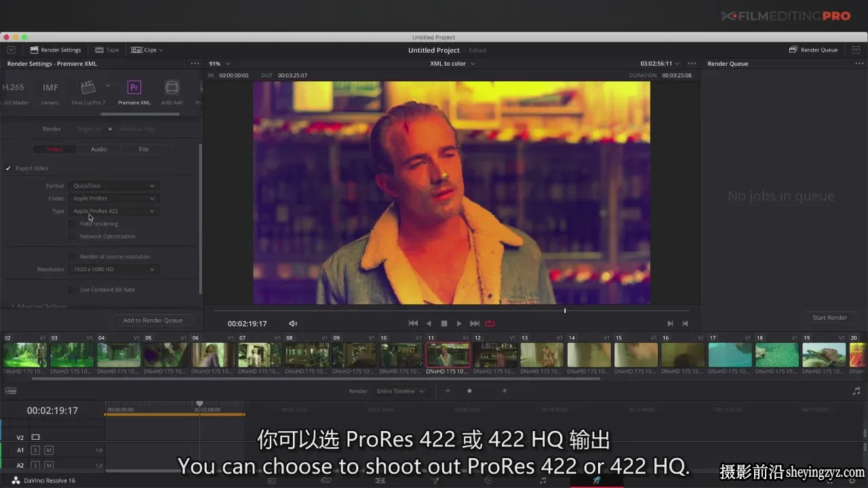Viewport: 868px width, 488px height.
Task: Expand the Advanced Settings section
Action: (x=39, y=306)
